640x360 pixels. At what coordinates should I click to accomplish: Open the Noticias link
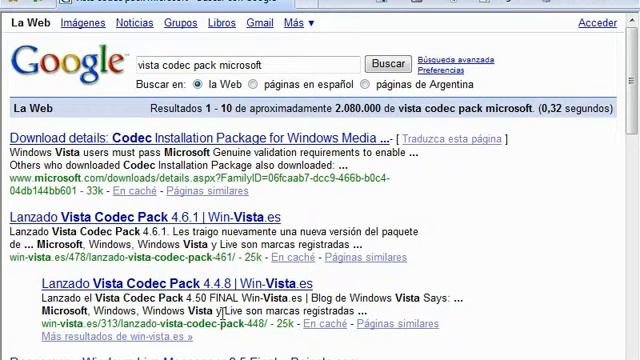[x=134, y=23]
